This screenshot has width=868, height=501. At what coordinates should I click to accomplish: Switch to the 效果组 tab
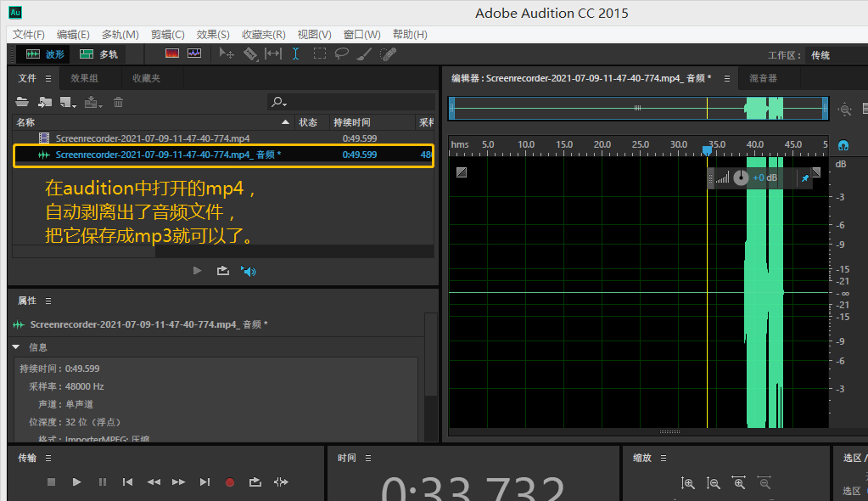point(85,78)
